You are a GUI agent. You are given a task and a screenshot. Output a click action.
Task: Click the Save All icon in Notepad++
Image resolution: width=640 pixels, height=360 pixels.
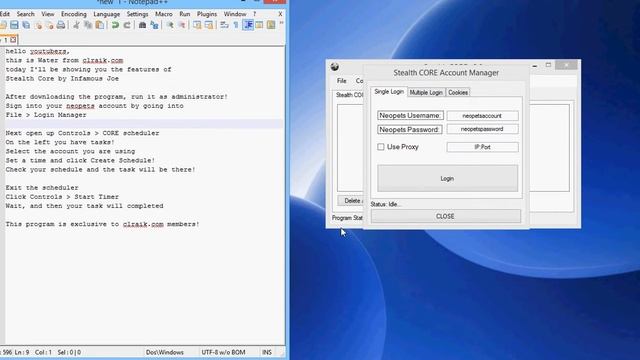click(x=26, y=25)
